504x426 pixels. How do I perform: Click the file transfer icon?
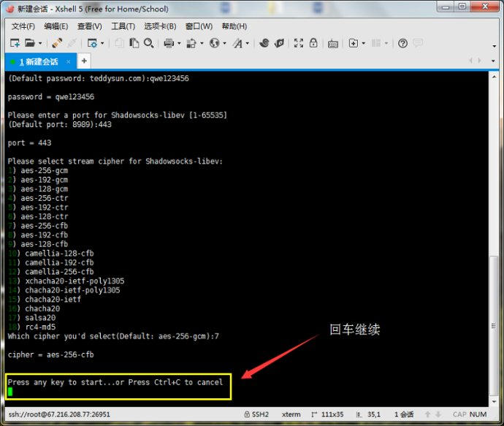(191, 43)
